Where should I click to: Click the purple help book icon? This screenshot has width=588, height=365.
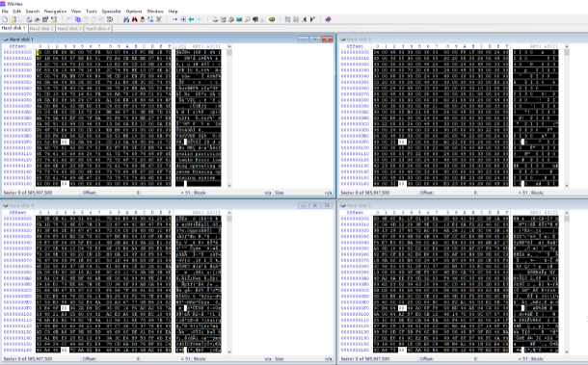click(328, 19)
